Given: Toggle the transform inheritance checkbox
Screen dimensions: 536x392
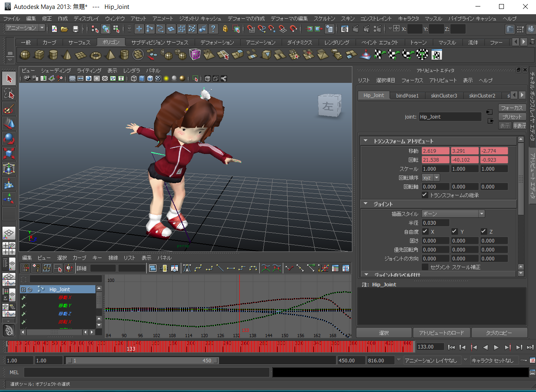Looking at the screenshot, I should click(425, 195).
